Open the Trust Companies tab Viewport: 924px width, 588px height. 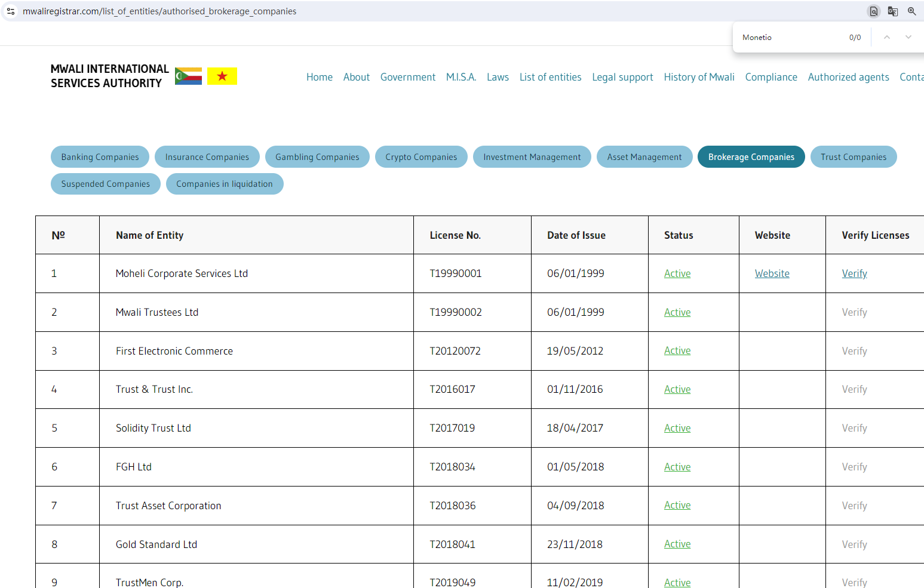pos(853,157)
